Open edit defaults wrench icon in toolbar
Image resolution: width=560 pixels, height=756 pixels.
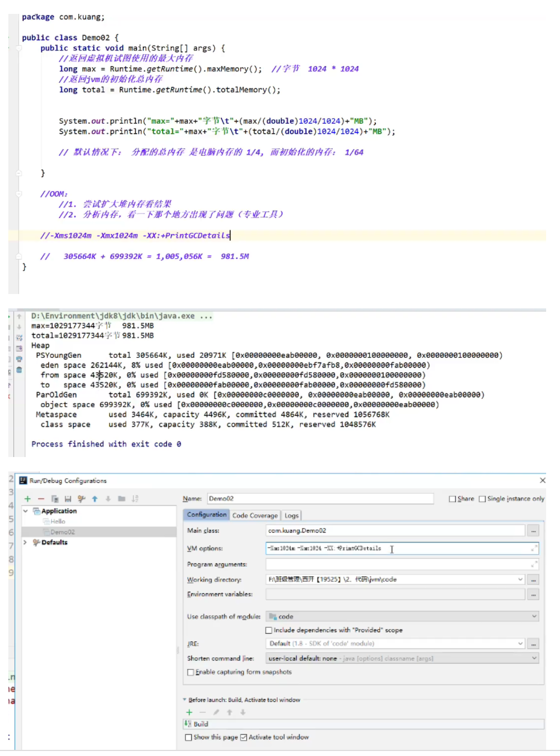click(x=82, y=499)
